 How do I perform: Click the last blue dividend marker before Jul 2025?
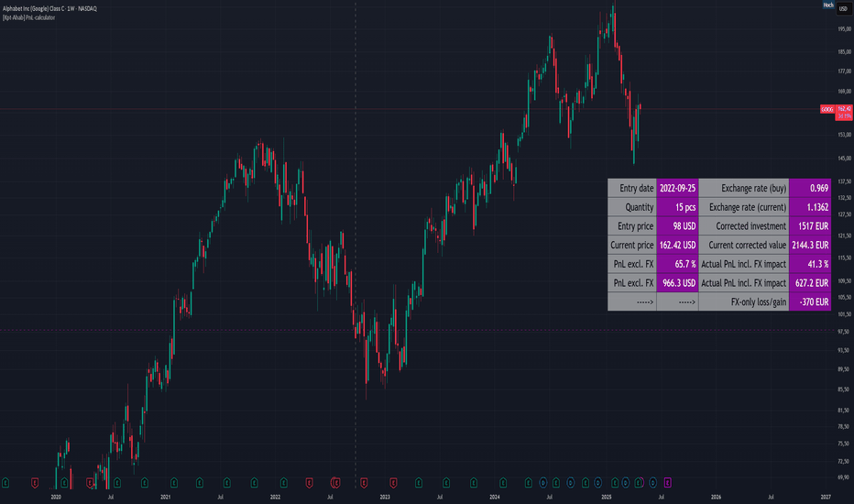(x=652, y=482)
